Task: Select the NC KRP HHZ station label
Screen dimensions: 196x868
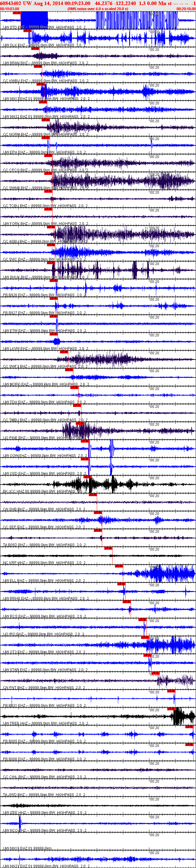Action: [x=44, y=563]
